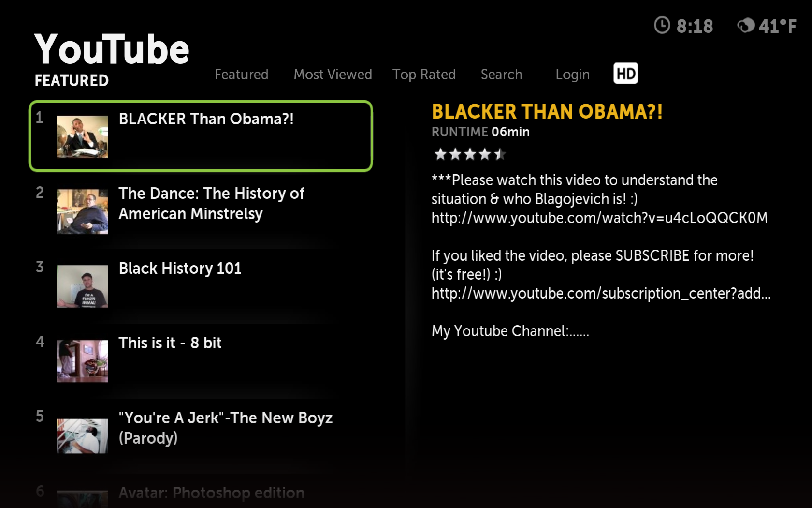Screen dimensions: 812x508
Task: Open the Black History 101 thumbnail
Action: tap(82, 286)
